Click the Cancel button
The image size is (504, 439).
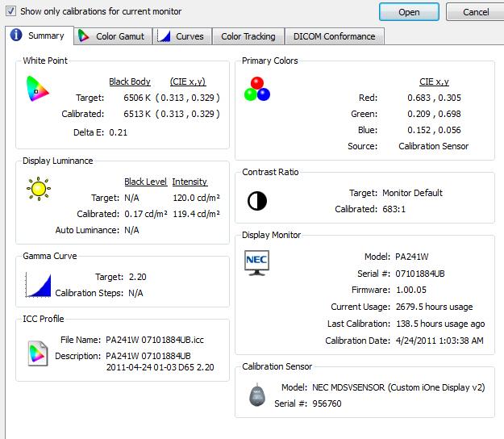coord(476,12)
